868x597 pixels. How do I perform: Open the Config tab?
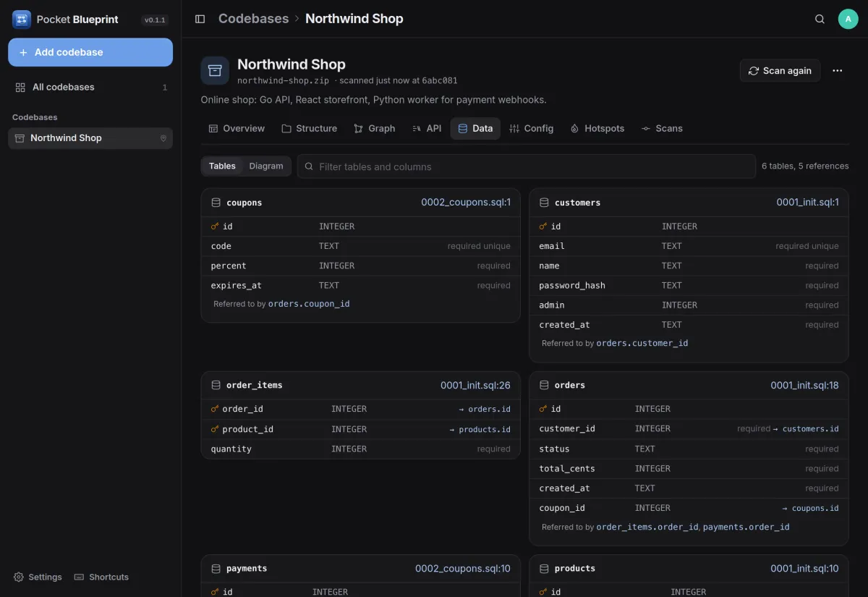point(532,128)
